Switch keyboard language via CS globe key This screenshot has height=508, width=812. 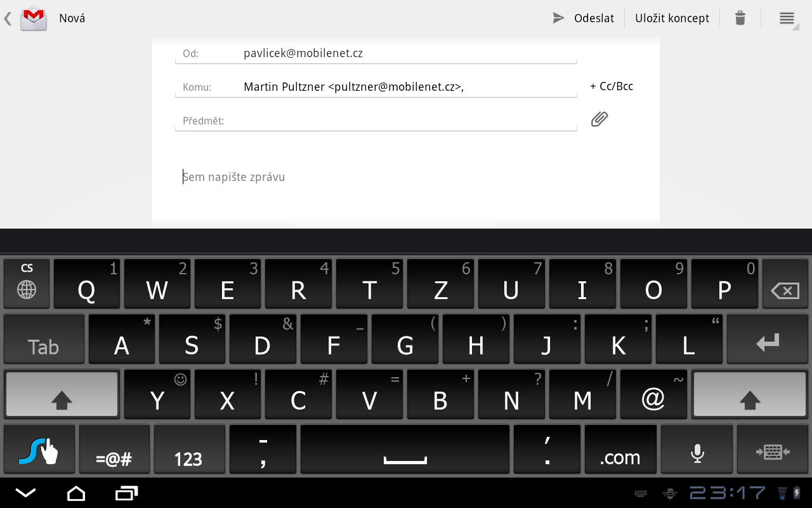(x=27, y=283)
